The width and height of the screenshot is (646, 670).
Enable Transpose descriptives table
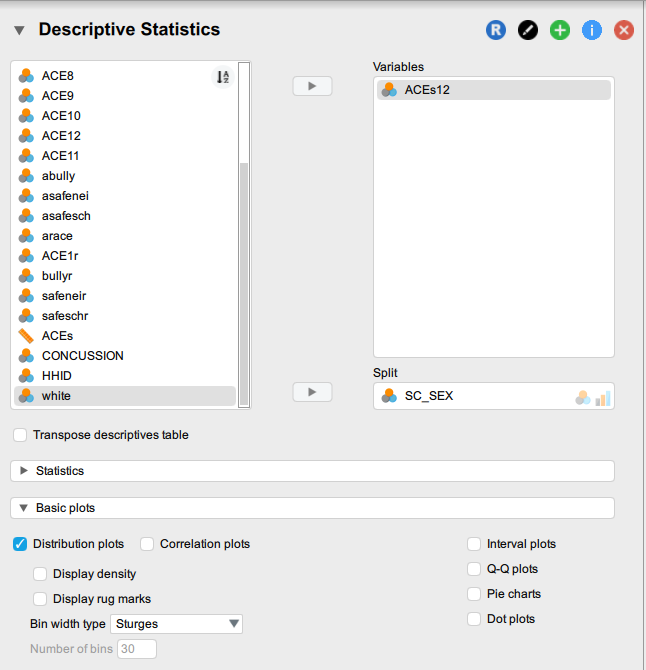tap(20, 435)
